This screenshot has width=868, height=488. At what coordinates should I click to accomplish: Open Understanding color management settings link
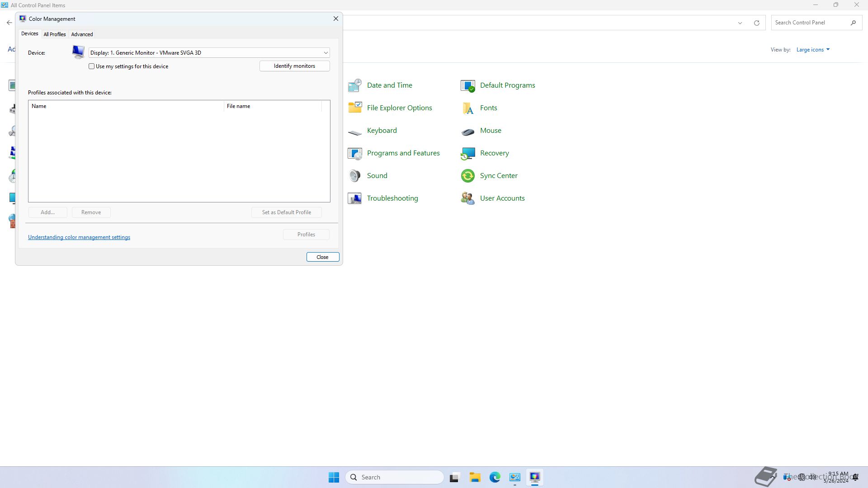coord(79,237)
